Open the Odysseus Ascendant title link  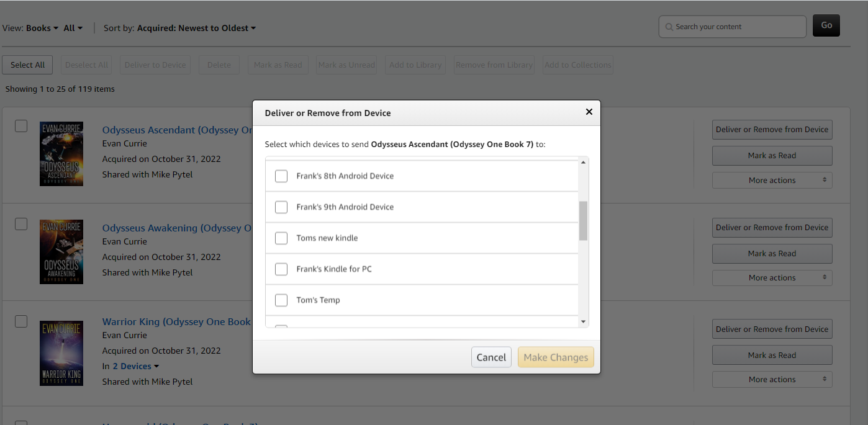[178, 130]
